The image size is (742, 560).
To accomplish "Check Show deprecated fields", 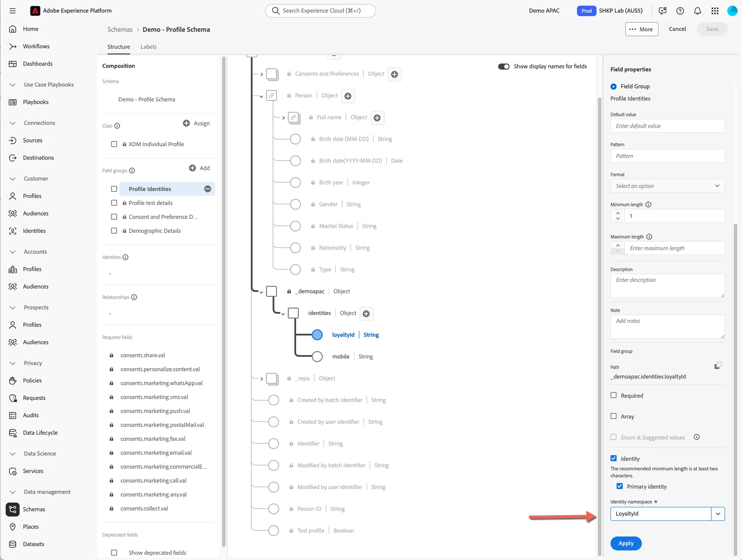I will tap(114, 553).
